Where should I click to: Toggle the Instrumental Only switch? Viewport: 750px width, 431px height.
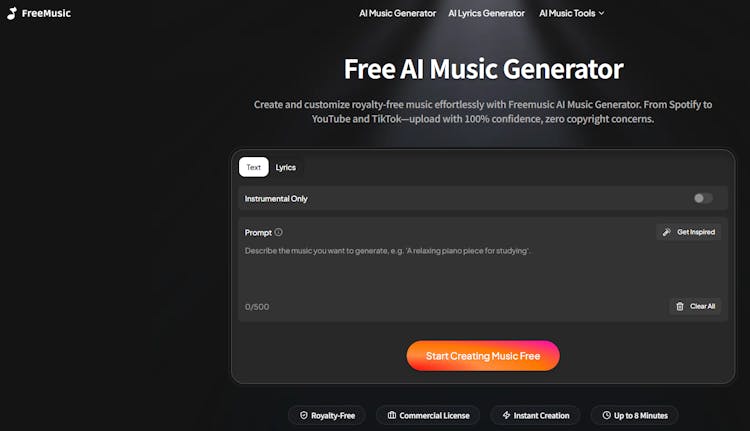703,198
